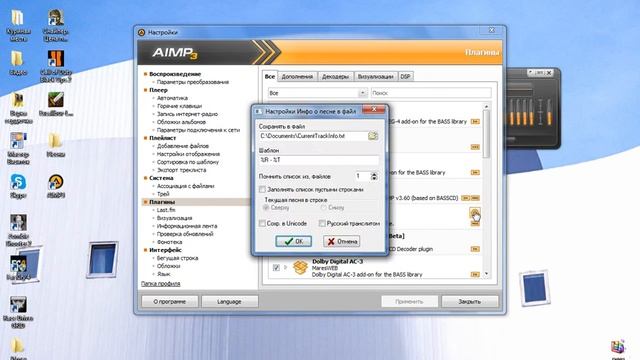Select the 'Плеер' settings section
The image size is (640, 360).
point(158,90)
